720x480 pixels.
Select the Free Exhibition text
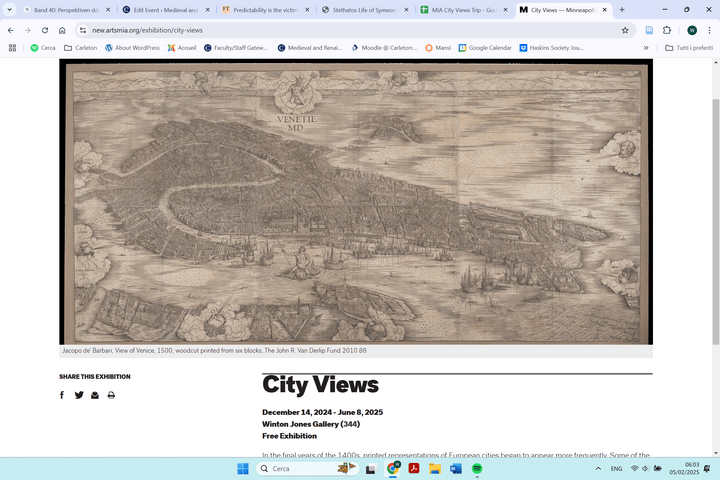[289, 436]
